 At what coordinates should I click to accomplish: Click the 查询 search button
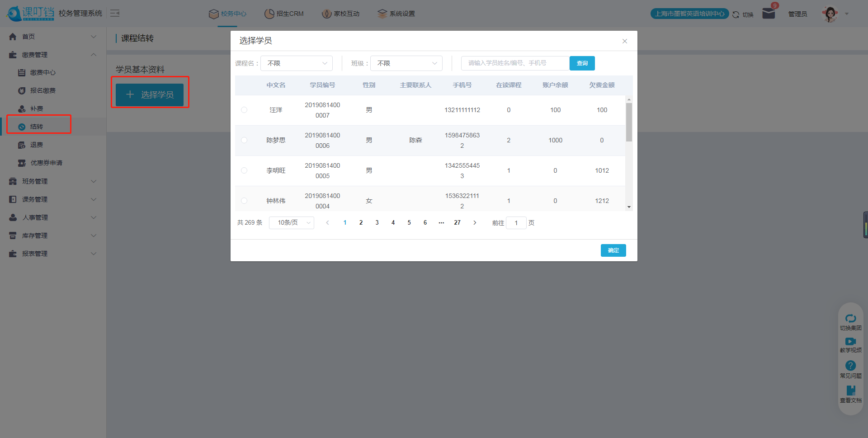(582, 63)
